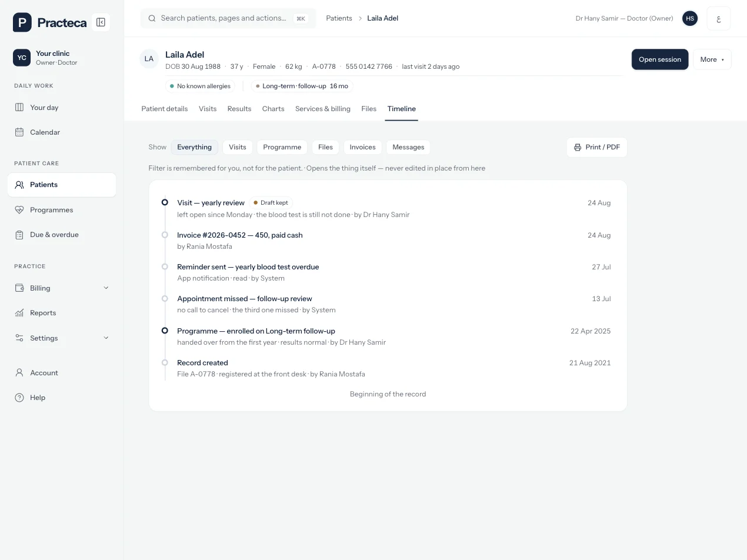Click the Account person icon

(x=19, y=373)
